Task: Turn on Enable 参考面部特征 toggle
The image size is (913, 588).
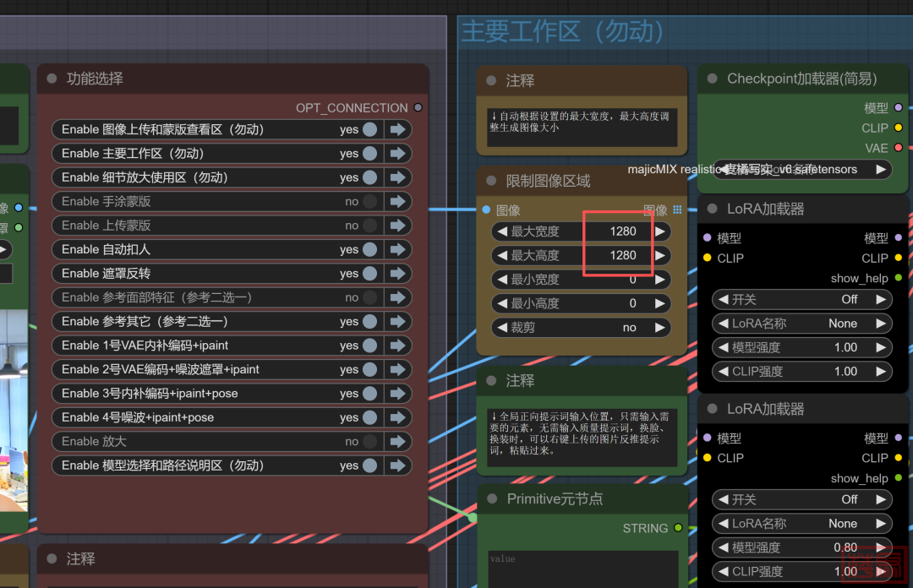Action: [x=370, y=298]
